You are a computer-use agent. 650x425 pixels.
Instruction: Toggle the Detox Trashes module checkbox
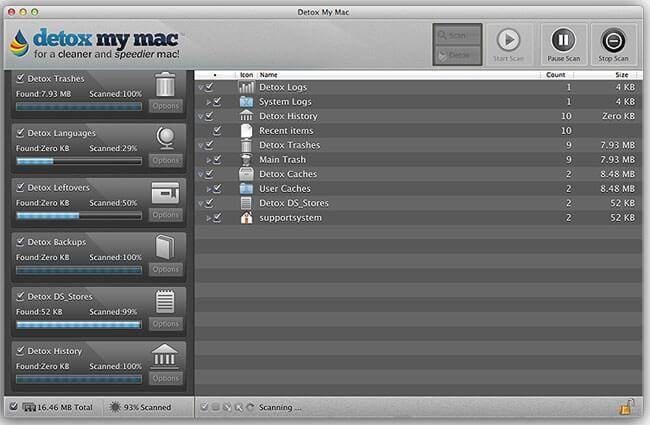[20, 78]
